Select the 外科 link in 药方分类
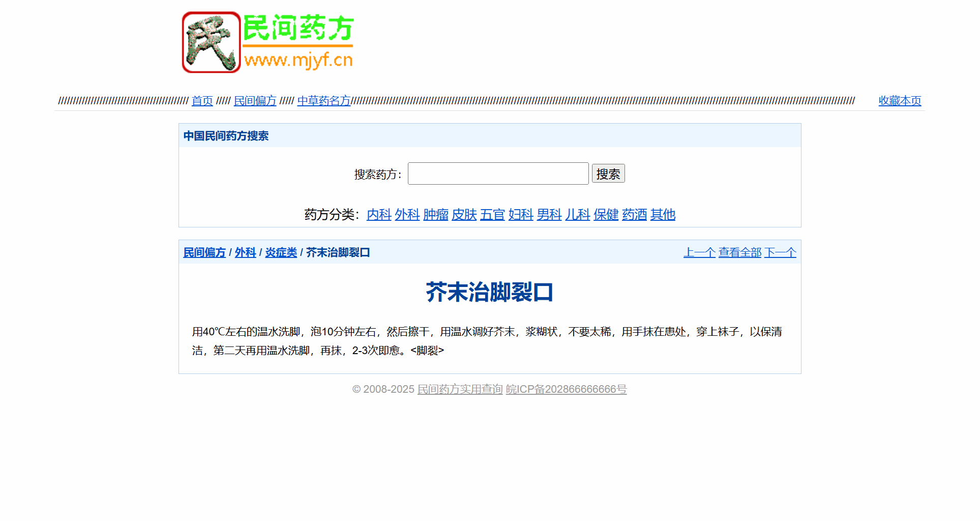 [407, 215]
